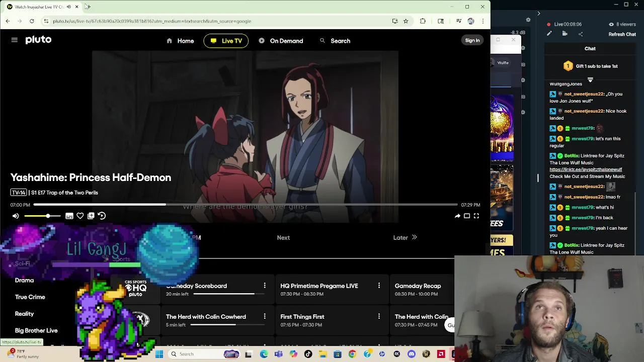644x362 pixels.
Task: Favorite channel with heart icon
Action: tap(80, 216)
